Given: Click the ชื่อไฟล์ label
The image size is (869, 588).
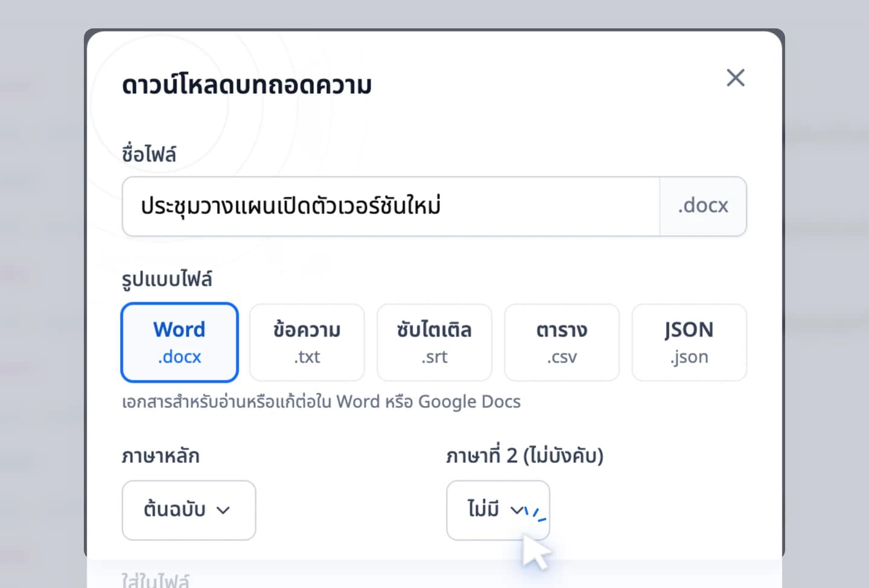Looking at the screenshot, I should pos(149,154).
